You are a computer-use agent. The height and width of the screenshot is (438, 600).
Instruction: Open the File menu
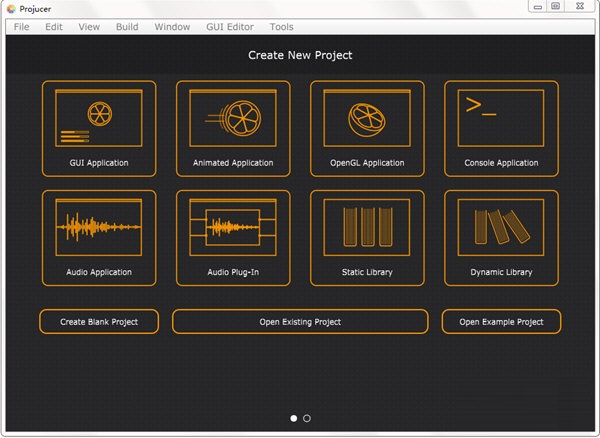[21, 27]
